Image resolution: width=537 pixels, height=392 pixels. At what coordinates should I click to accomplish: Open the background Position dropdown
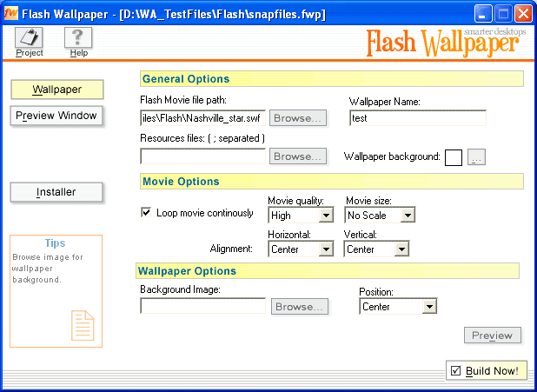point(398,306)
